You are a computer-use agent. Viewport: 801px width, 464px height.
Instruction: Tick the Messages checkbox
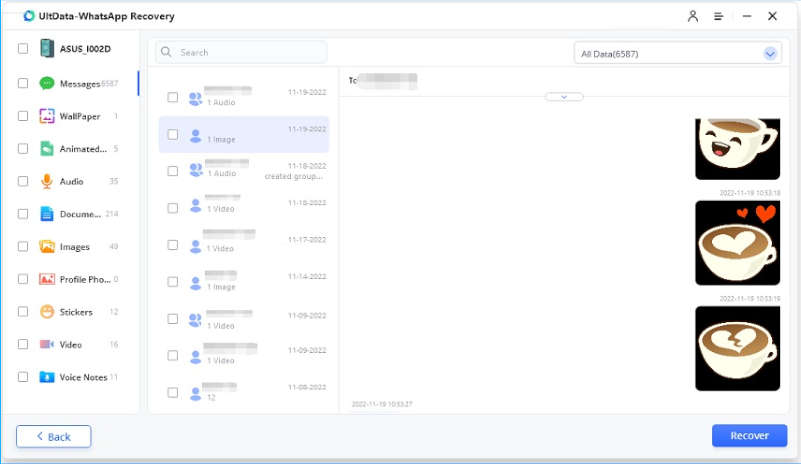click(x=23, y=83)
